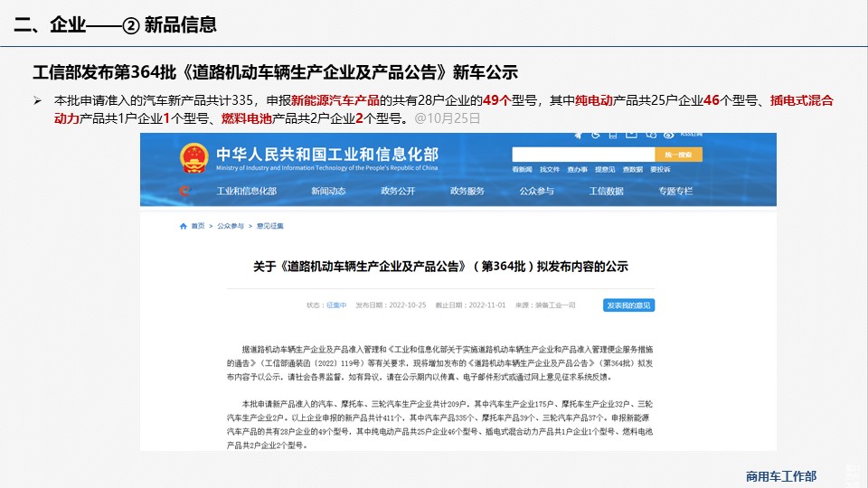868x488 pixels.
Task: Click the site title 中华人民共和国工业和信息化部
Action: (x=327, y=154)
